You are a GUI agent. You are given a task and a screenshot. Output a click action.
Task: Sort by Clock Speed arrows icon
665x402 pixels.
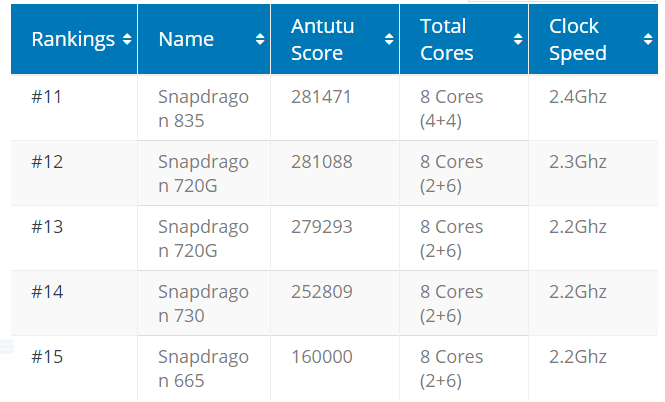pos(648,39)
